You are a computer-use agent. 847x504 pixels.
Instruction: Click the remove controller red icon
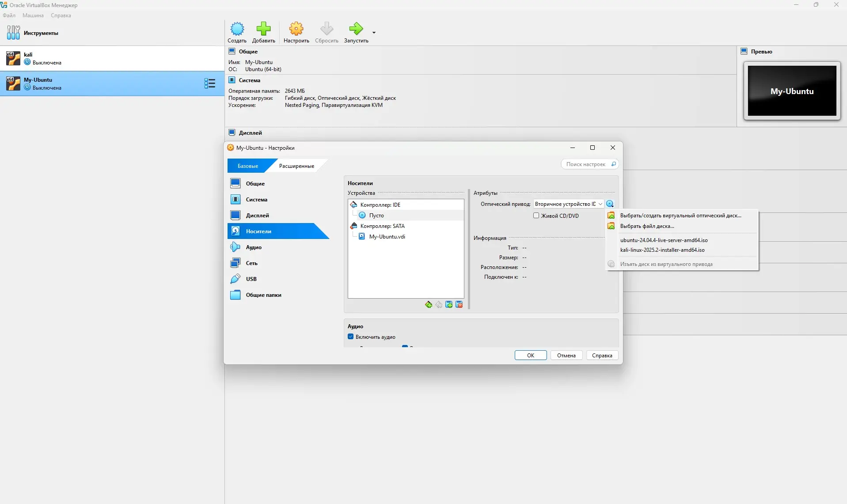click(x=459, y=305)
